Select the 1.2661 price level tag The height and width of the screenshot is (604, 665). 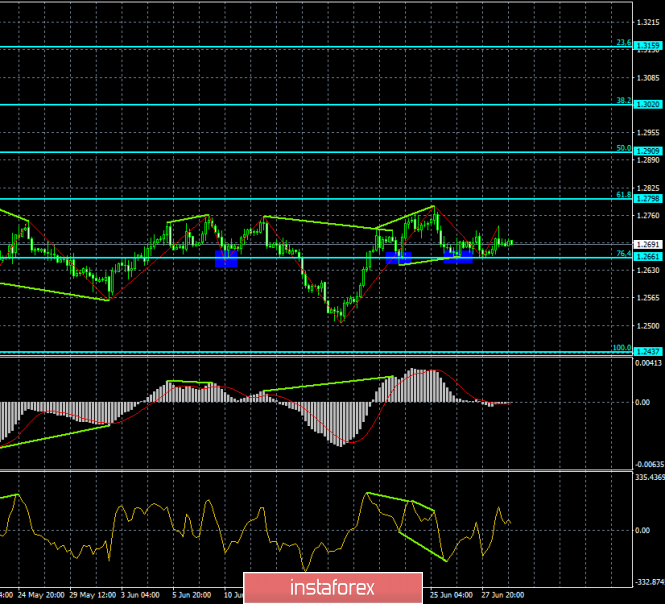650,257
